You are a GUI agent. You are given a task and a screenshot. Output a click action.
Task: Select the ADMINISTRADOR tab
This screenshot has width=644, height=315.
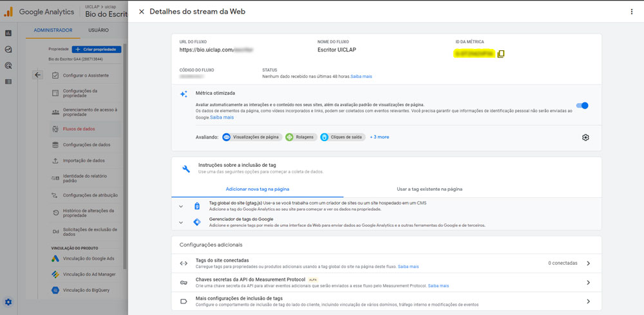pyautogui.click(x=53, y=30)
